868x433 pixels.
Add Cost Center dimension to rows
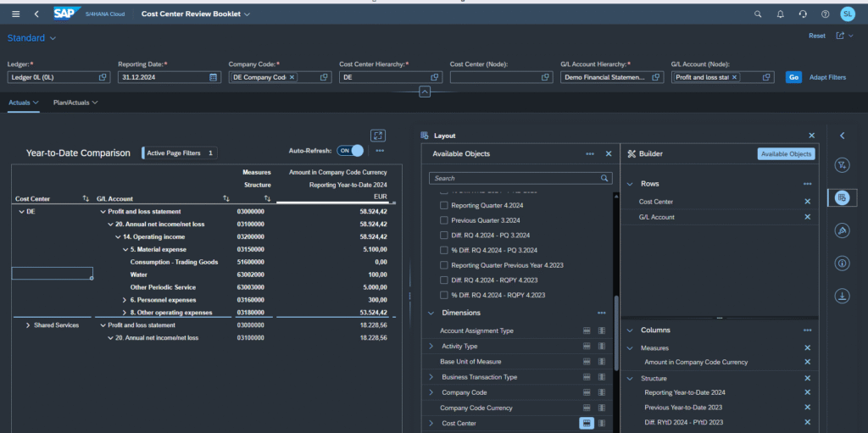click(587, 423)
